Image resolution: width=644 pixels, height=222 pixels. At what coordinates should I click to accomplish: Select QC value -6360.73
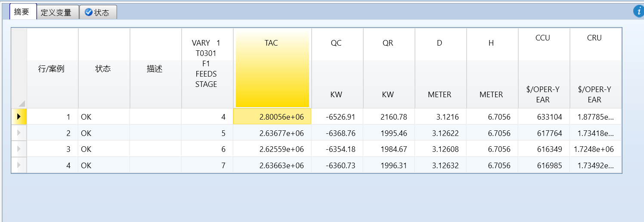(x=337, y=165)
